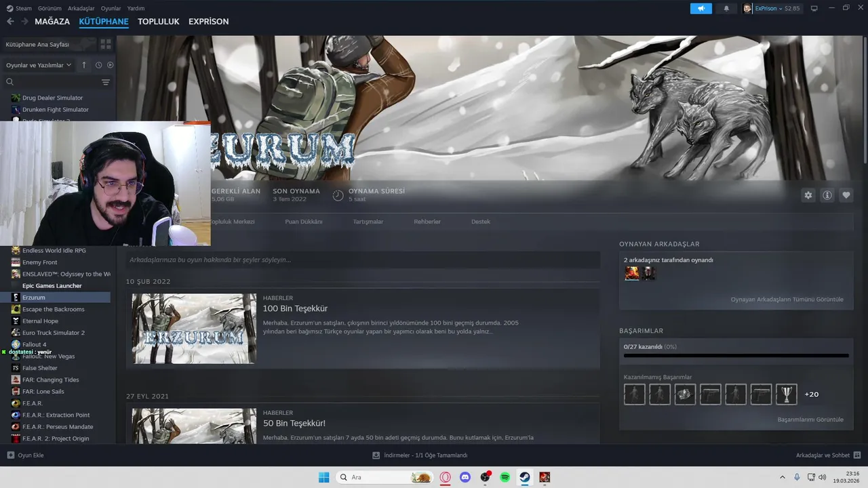Open Başarımlarımı Görüntüle link
The width and height of the screenshot is (868, 488).
click(x=810, y=420)
